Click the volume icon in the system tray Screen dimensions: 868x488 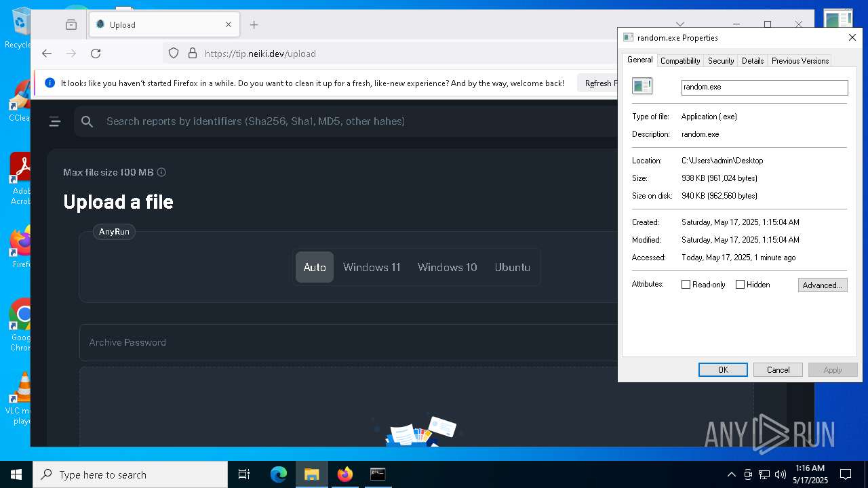click(781, 474)
